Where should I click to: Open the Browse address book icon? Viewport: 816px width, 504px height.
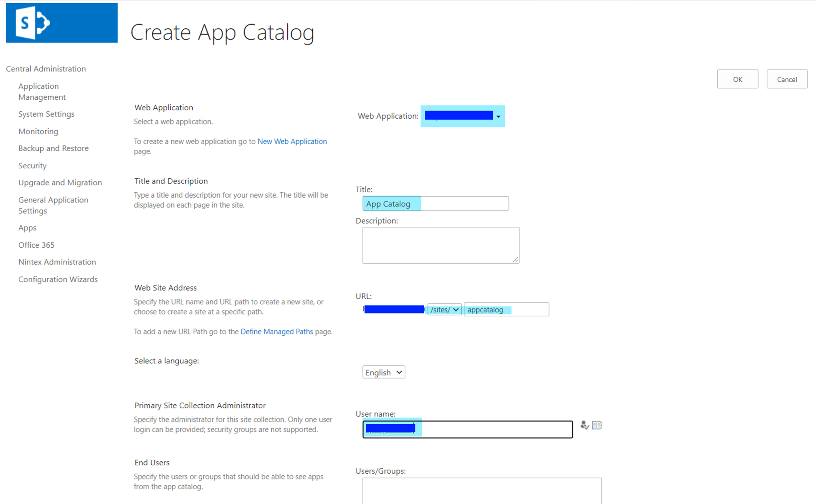[x=597, y=425]
